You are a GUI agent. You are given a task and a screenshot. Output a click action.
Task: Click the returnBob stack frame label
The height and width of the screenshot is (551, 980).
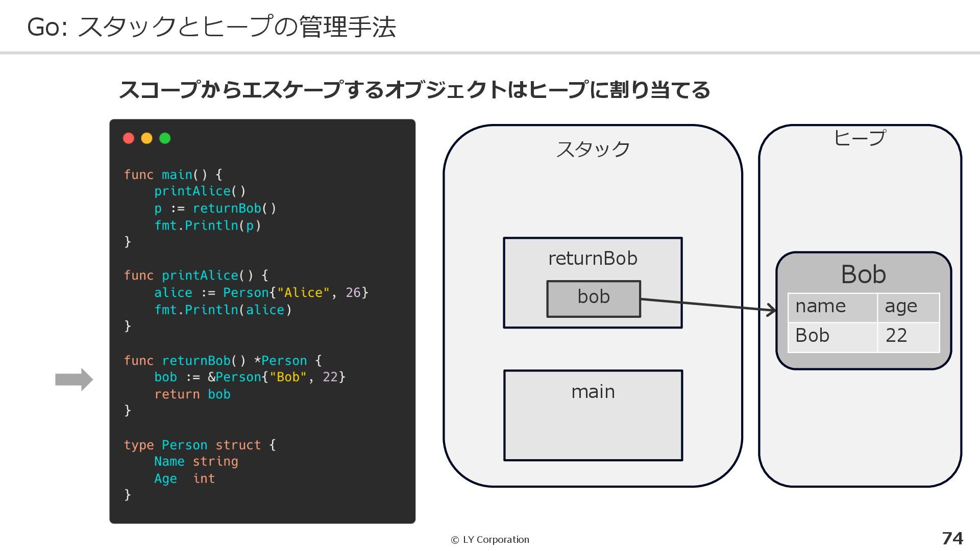(593, 259)
